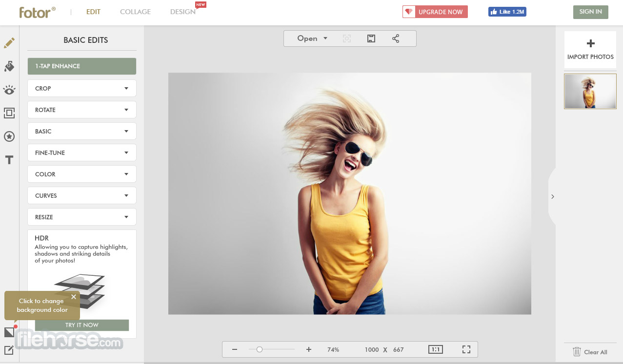
Task: Click the zoom slider handle
Action: tap(260, 349)
